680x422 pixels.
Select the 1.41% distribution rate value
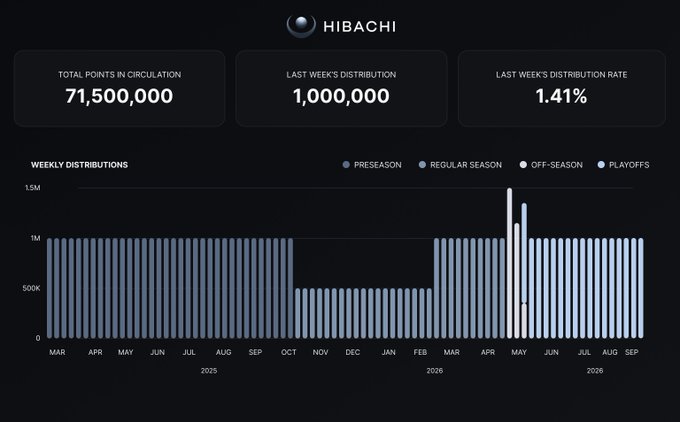click(561, 96)
